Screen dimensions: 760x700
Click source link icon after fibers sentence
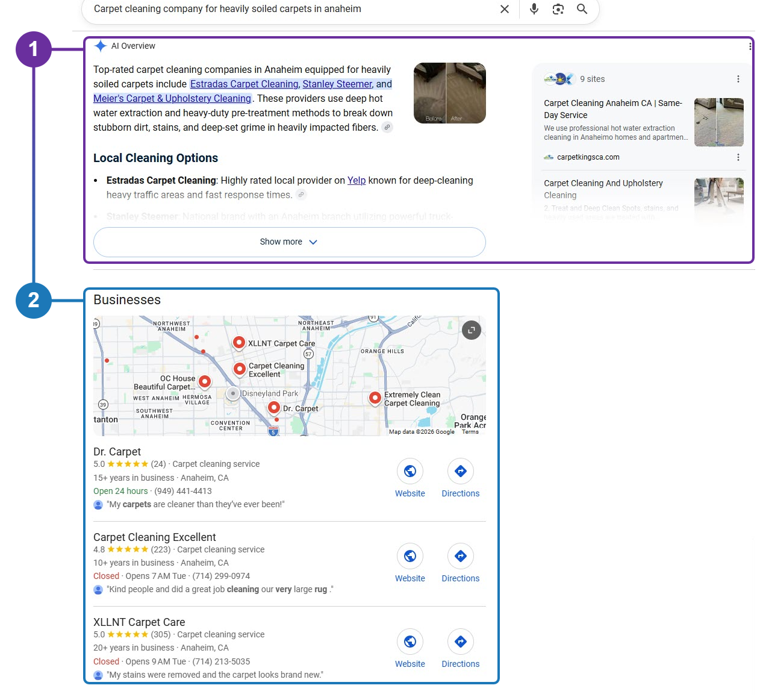click(387, 127)
